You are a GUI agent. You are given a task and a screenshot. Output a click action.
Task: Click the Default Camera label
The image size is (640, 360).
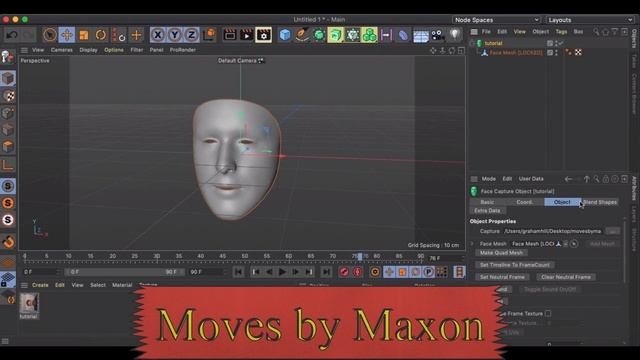(x=237, y=61)
